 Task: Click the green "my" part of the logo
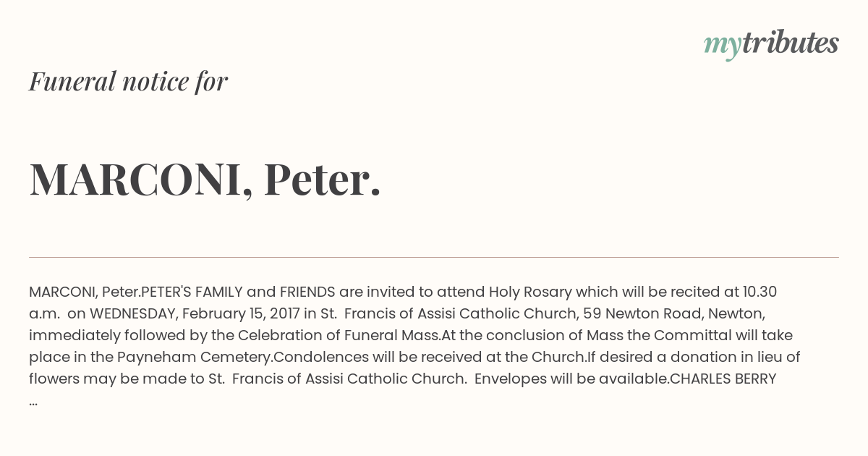click(x=722, y=45)
